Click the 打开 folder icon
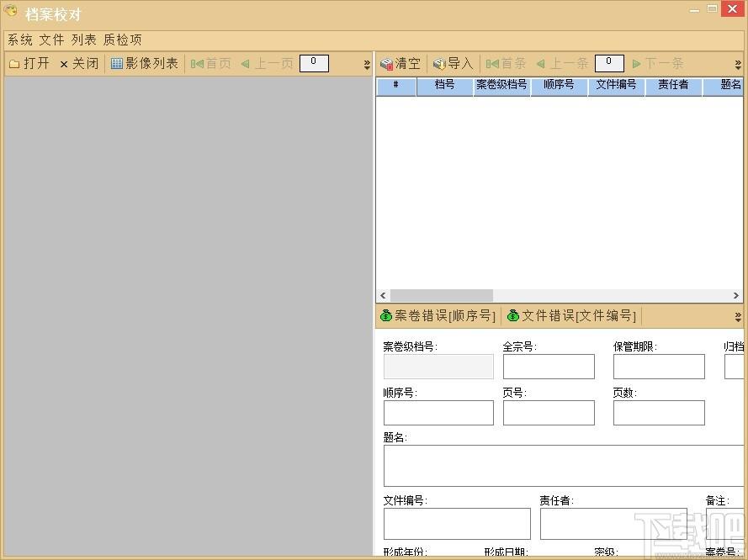Viewport: 748px width, 560px height. [14, 64]
